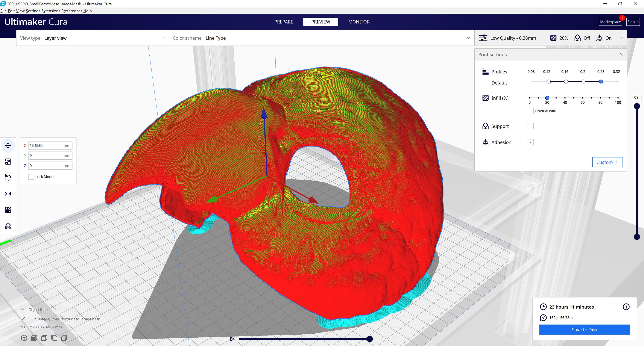This screenshot has width=644, height=346.
Task: Activate the Support Blocker tool
Action: tap(8, 226)
